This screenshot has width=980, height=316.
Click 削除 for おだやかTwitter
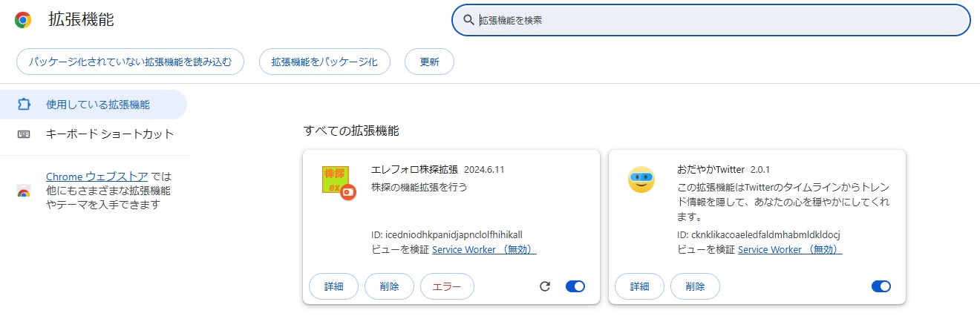[695, 286]
